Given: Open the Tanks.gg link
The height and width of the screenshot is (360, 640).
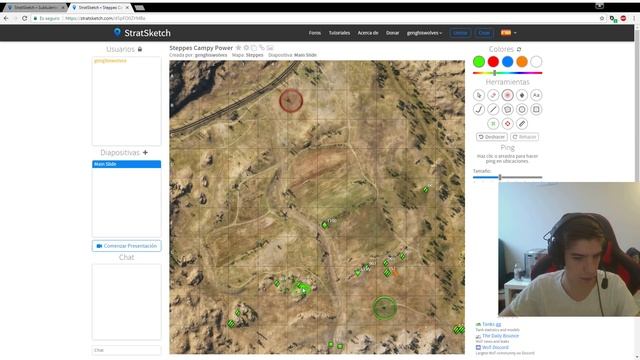Looking at the screenshot, I should (x=491, y=324).
